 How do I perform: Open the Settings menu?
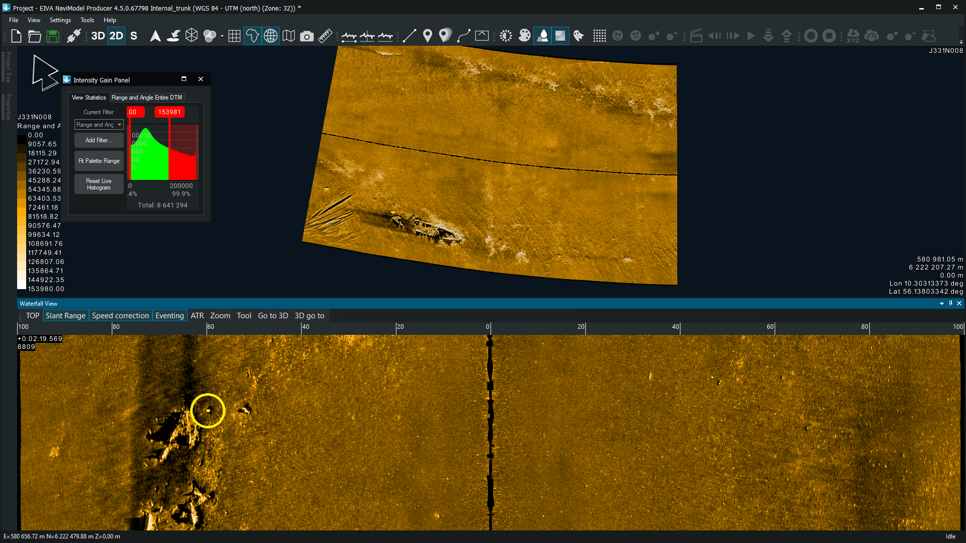[x=60, y=20]
